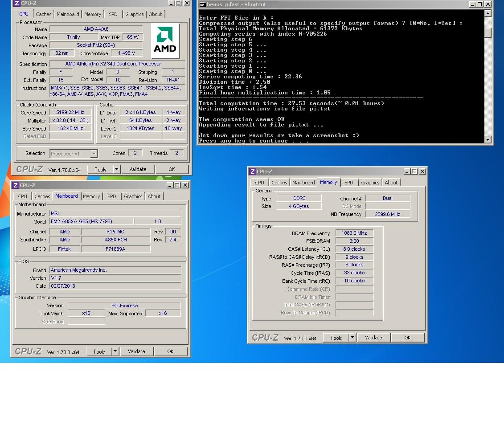The height and width of the screenshot is (428, 504).
Task: Open About tab in top CPU window
Action: [156, 14]
